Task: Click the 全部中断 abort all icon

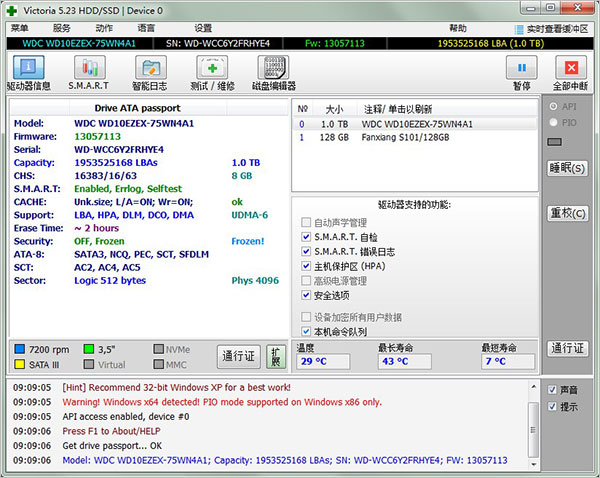Action: [572, 72]
